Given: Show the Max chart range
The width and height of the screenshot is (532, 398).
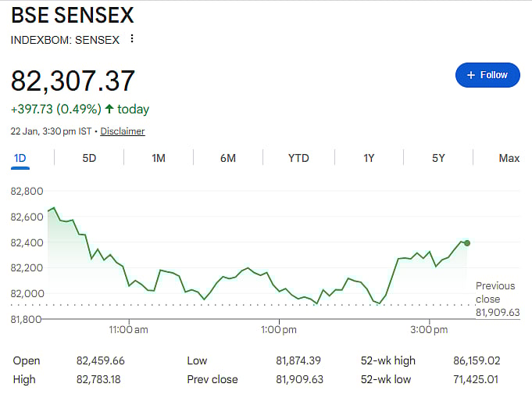Looking at the screenshot, I should 509,158.
